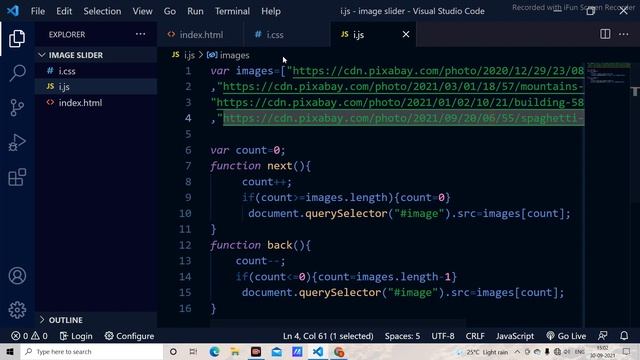
Task: Open Chrome from the taskbar
Action: point(339,352)
